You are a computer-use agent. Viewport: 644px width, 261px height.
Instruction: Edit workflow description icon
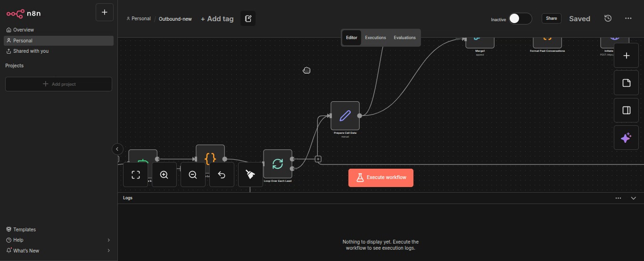[x=248, y=19]
